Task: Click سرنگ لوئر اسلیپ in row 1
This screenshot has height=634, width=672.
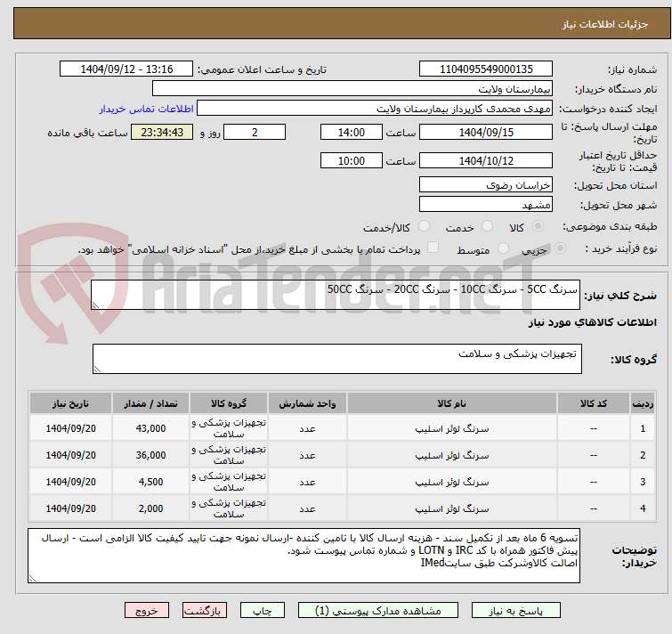Action: (x=452, y=428)
